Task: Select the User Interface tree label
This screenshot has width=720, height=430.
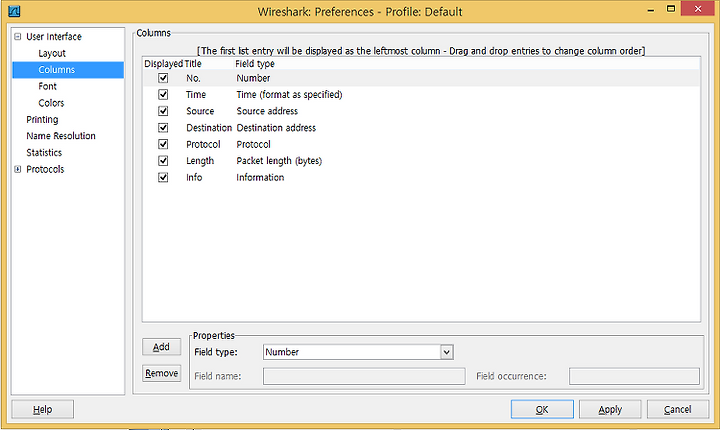Action: pos(54,37)
